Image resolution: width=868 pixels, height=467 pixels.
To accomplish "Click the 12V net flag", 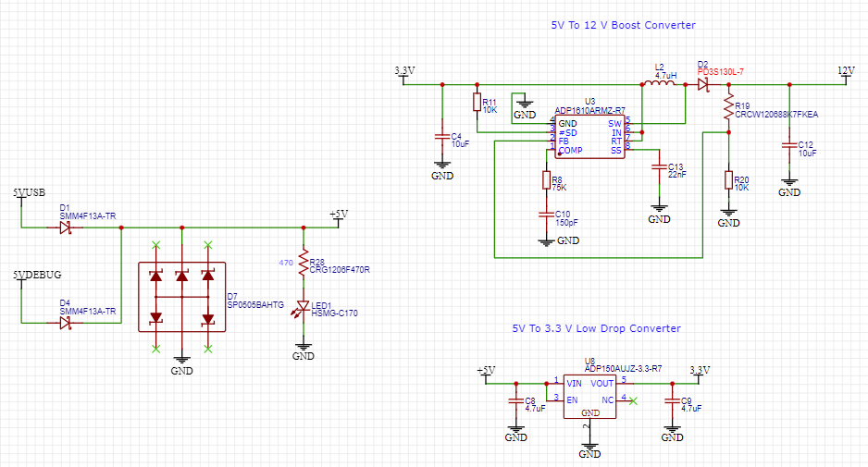I will [x=846, y=74].
